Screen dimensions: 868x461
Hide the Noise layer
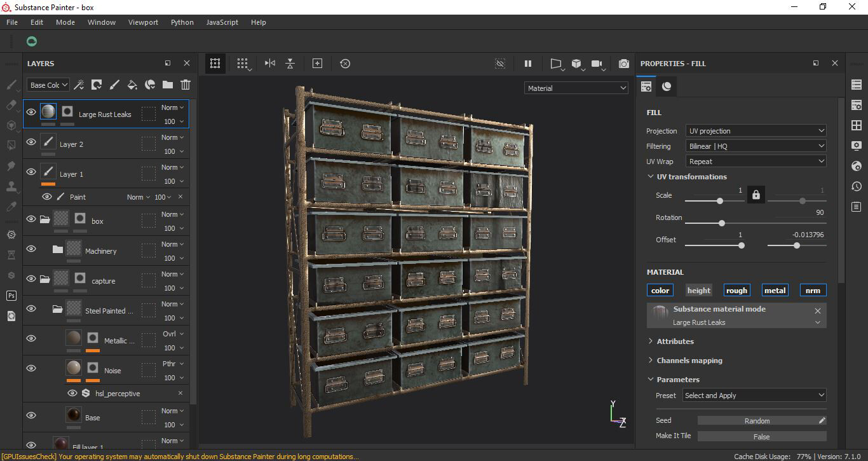(x=31, y=368)
